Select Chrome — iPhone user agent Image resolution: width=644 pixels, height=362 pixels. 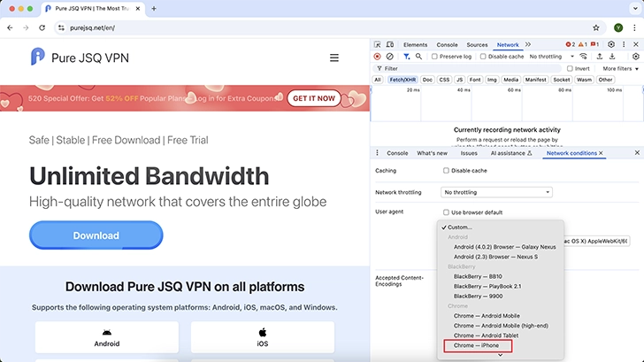478,345
